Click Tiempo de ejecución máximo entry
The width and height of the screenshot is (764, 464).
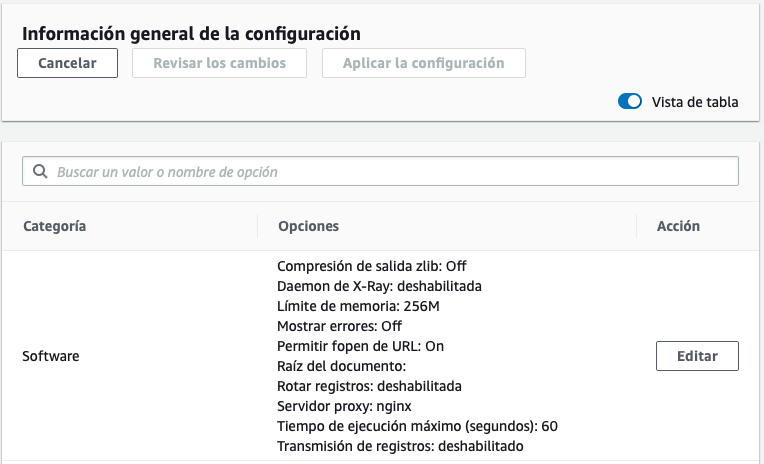[417, 426]
